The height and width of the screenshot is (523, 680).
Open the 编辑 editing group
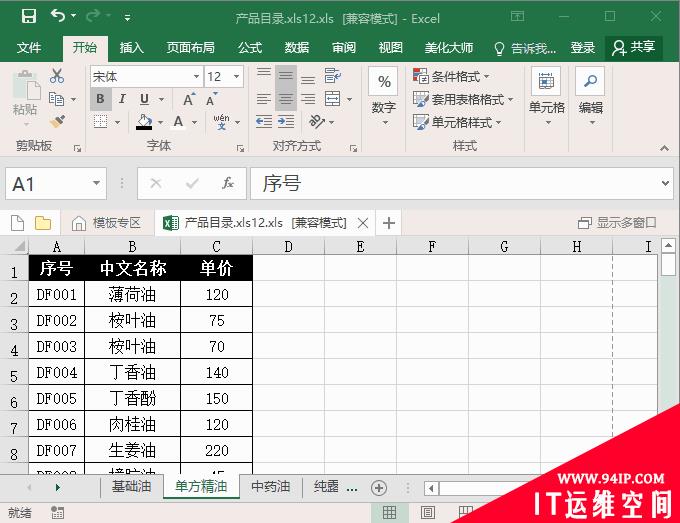(x=591, y=97)
